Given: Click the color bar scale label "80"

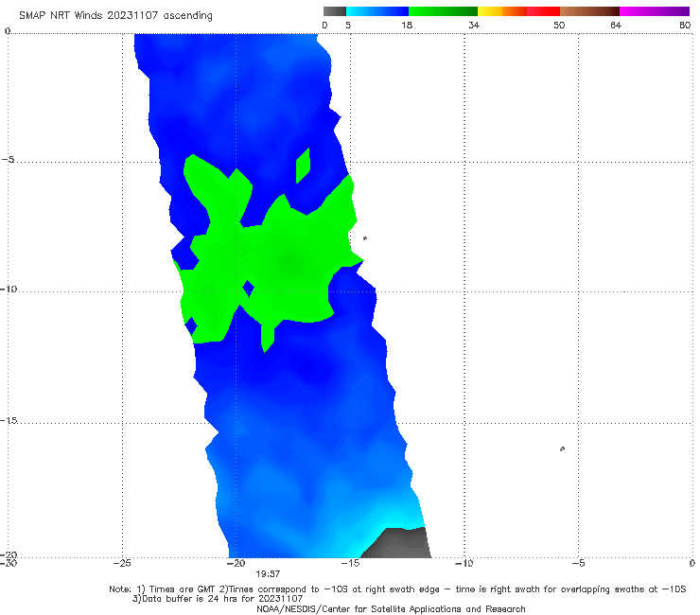Looking at the screenshot, I should [x=685, y=26].
